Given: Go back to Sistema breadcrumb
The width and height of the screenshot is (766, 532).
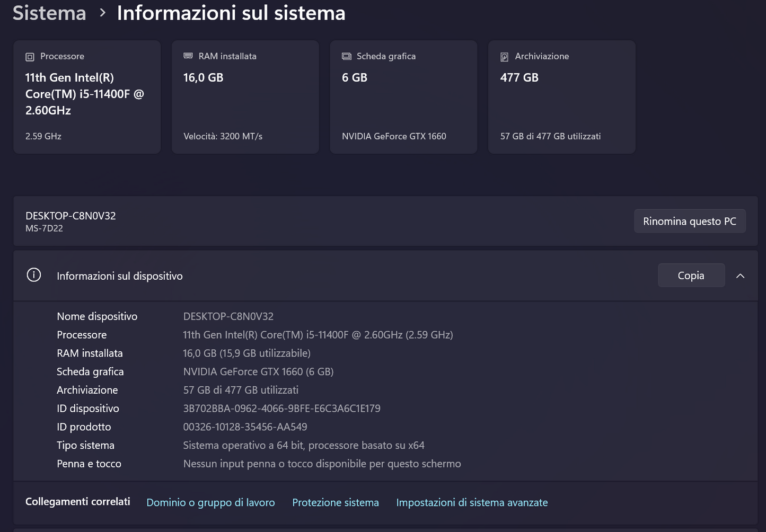Looking at the screenshot, I should pos(49,13).
